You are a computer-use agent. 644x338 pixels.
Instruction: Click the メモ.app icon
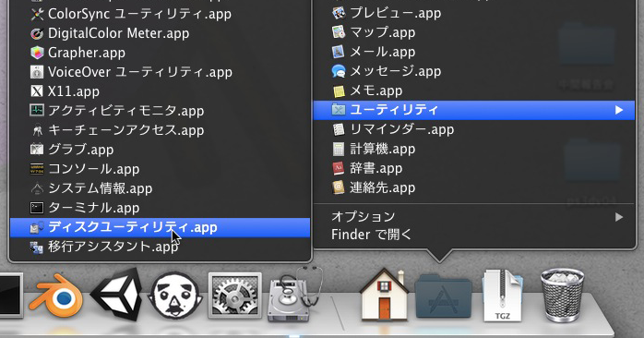click(x=339, y=91)
